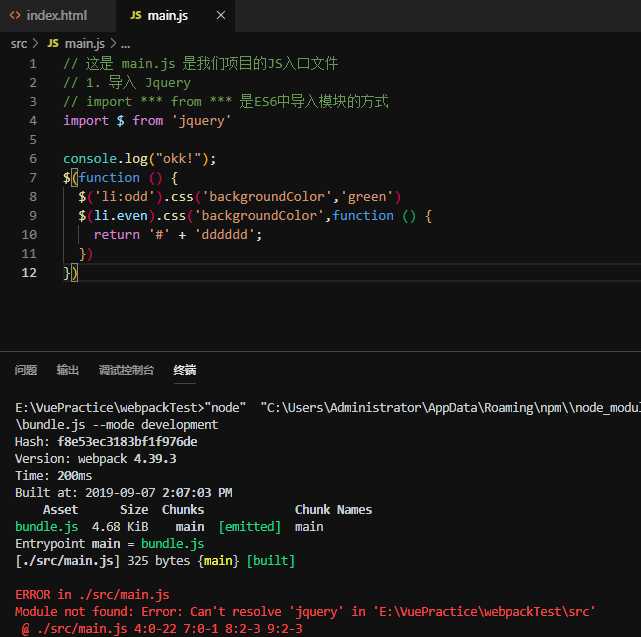
Task: Click li.even selector on line 9
Action: coord(121,215)
